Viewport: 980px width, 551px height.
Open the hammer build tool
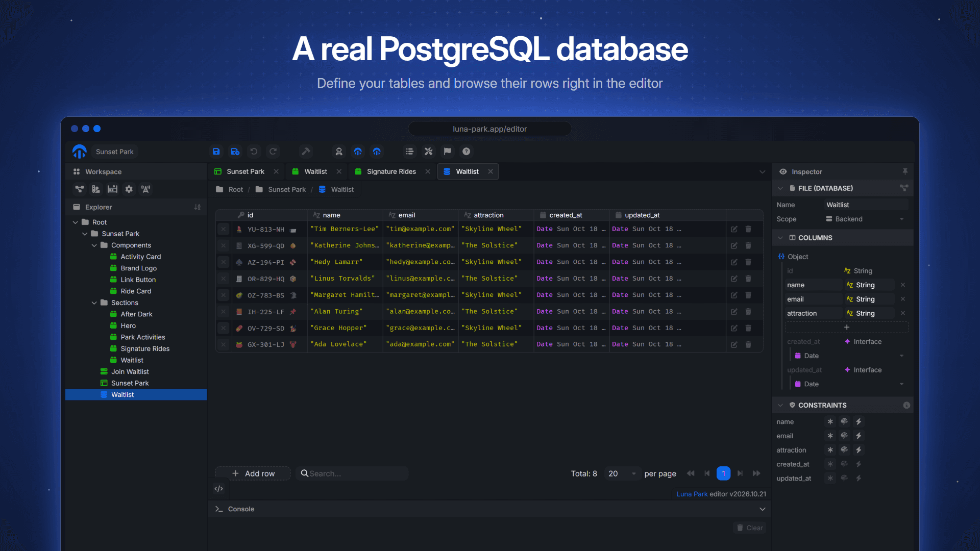(x=306, y=152)
